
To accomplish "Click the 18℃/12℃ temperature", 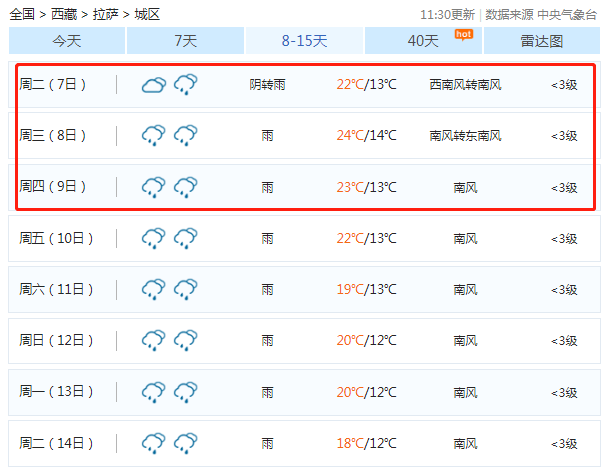I will click(x=366, y=443).
